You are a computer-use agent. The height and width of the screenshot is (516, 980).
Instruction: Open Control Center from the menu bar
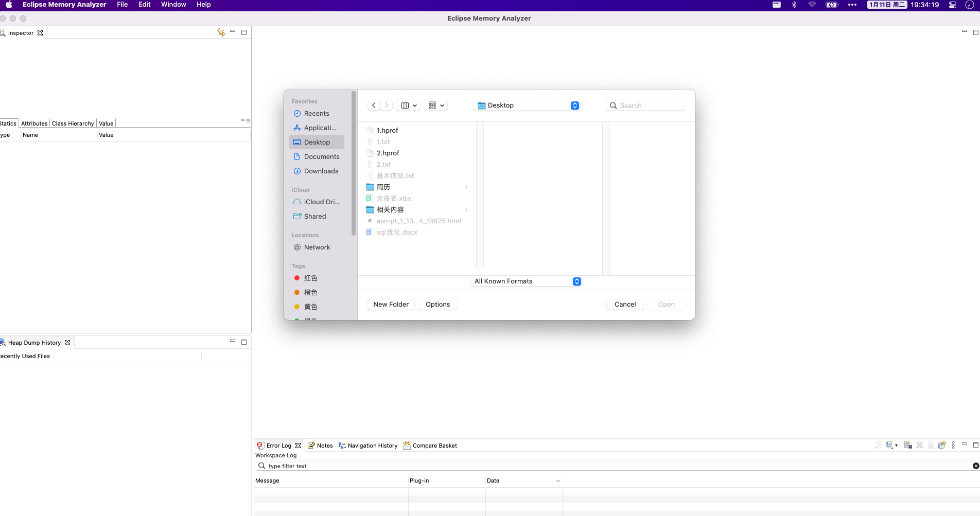[953, 5]
